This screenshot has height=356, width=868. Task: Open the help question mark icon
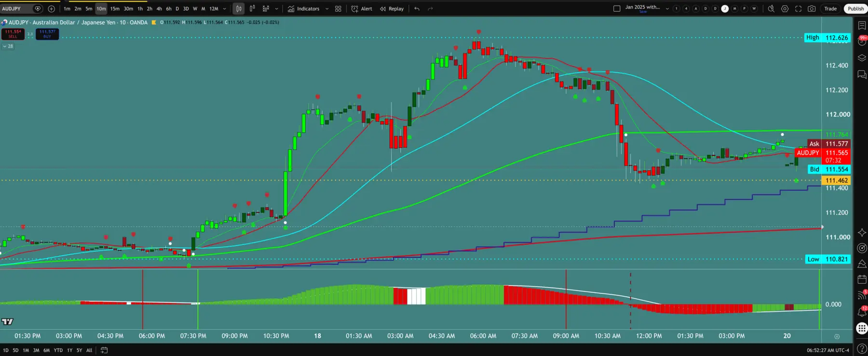click(x=862, y=348)
